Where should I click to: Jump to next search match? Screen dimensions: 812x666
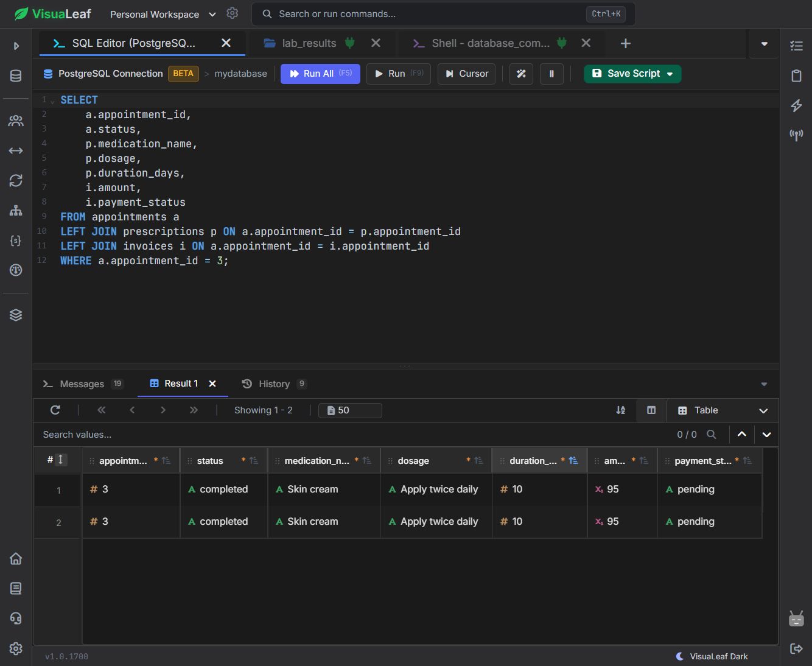tap(766, 435)
